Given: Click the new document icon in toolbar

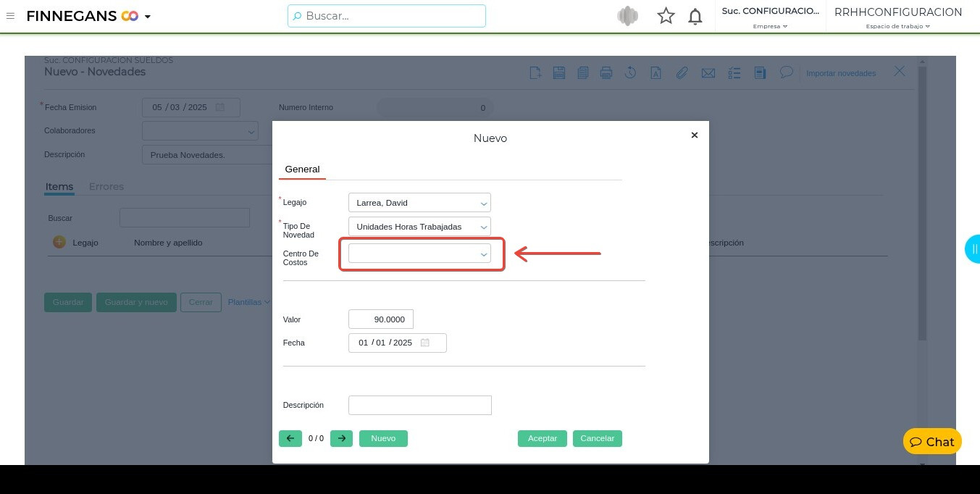Looking at the screenshot, I should (x=535, y=72).
